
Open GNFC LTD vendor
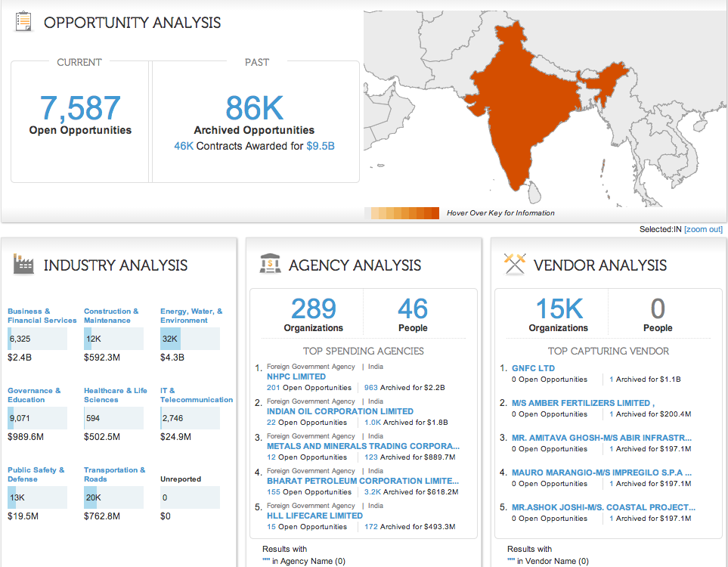click(x=533, y=368)
